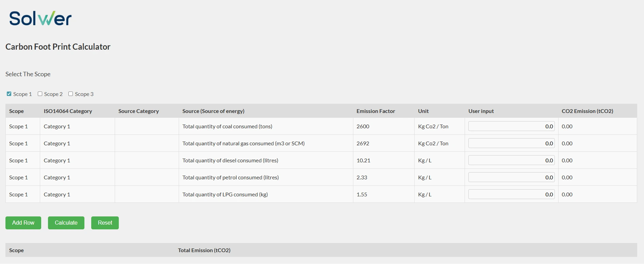Reset the calculator form

pyautogui.click(x=105, y=223)
